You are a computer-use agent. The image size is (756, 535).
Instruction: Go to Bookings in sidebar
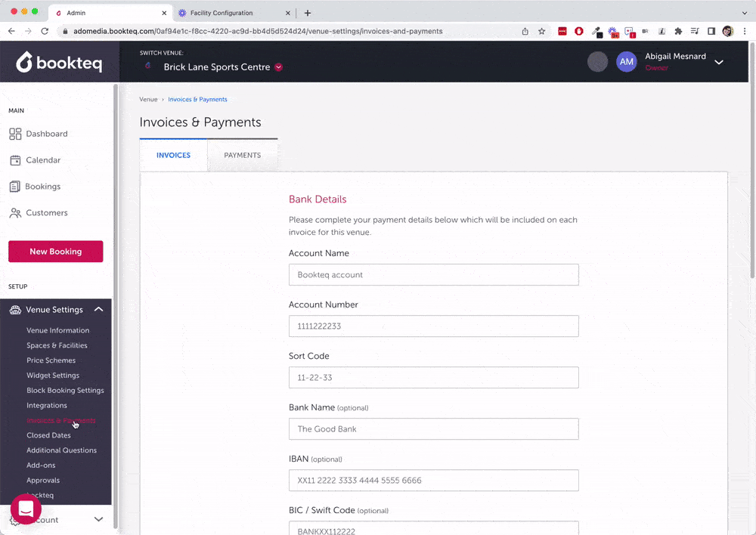(43, 187)
